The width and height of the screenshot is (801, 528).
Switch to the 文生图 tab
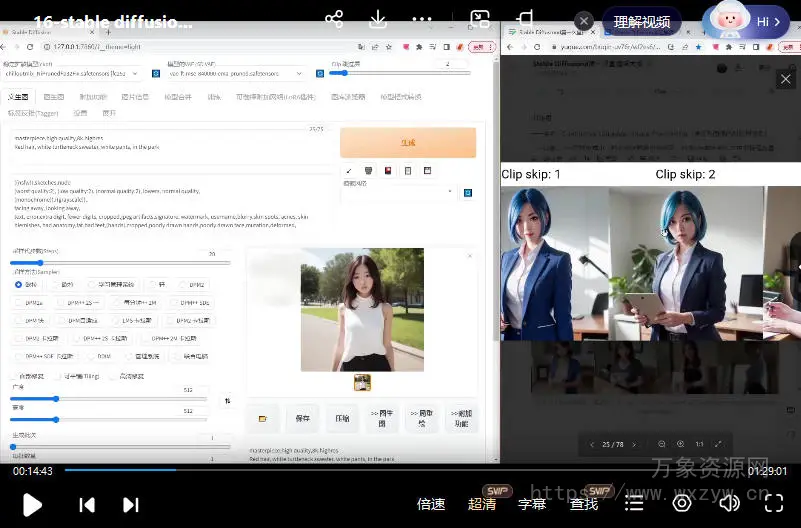coord(19,97)
